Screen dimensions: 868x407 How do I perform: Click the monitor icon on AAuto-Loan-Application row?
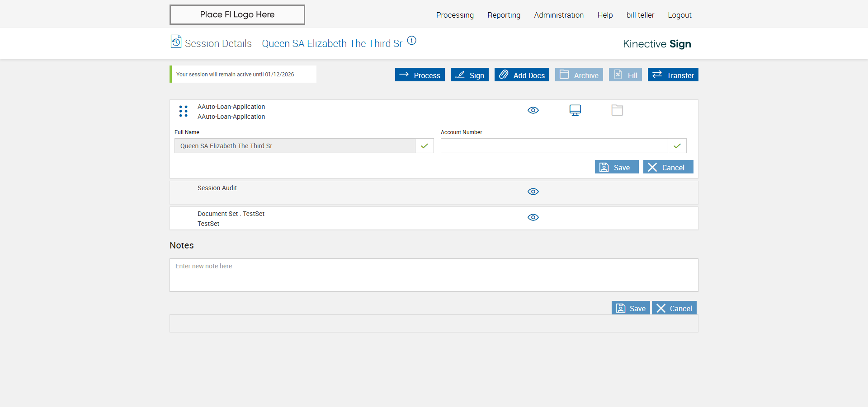click(575, 110)
